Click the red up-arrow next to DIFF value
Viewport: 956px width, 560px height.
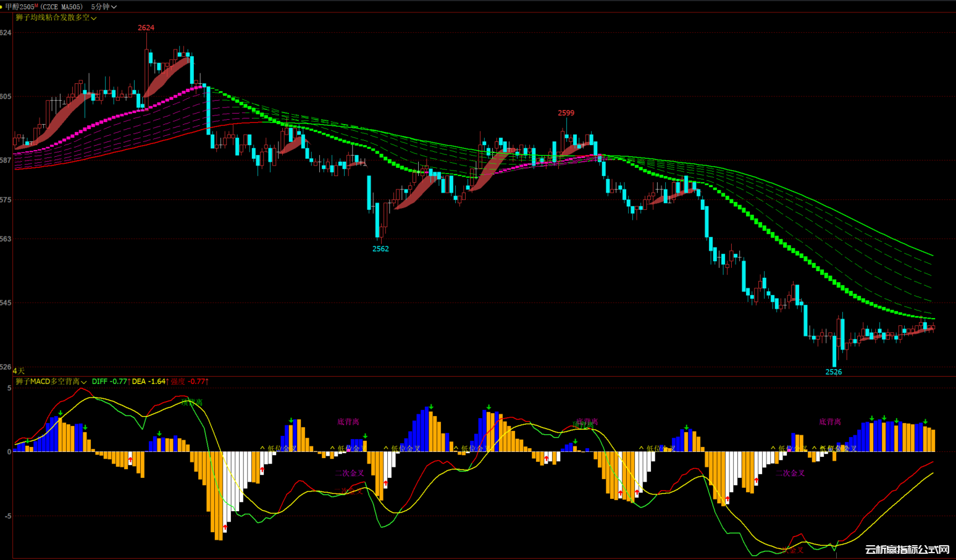click(129, 382)
